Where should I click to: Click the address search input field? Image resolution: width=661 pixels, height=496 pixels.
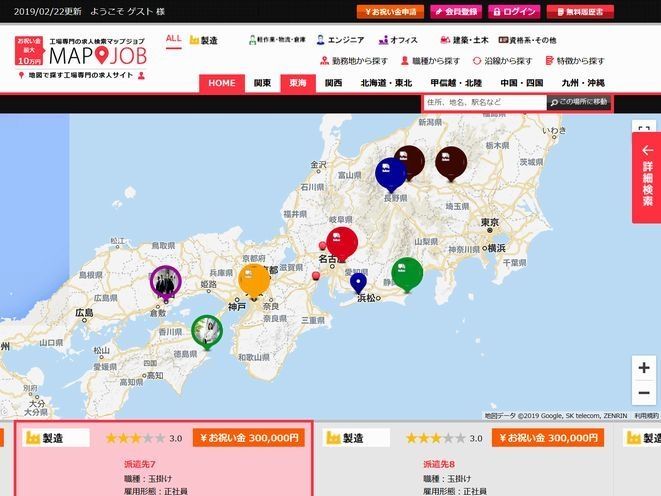coord(484,102)
